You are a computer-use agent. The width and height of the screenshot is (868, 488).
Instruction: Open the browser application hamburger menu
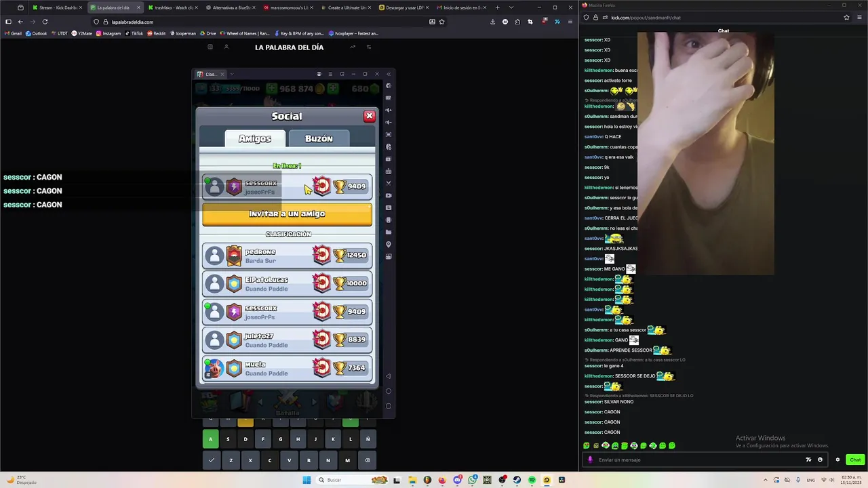pos(570,22)
